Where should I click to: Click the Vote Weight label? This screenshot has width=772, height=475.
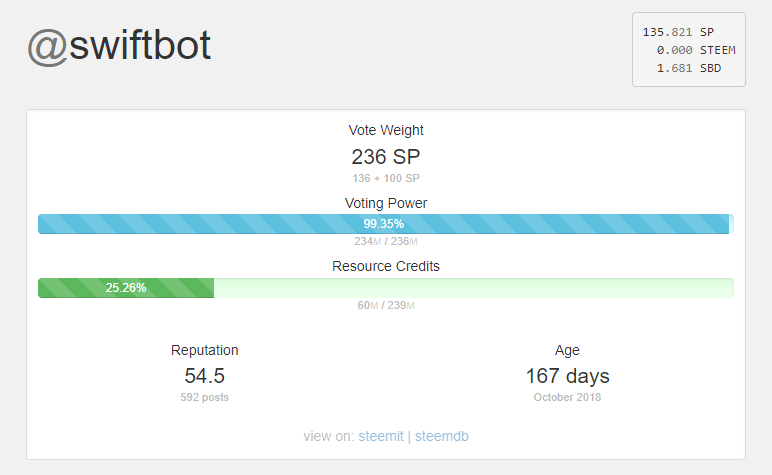[386, 130]
